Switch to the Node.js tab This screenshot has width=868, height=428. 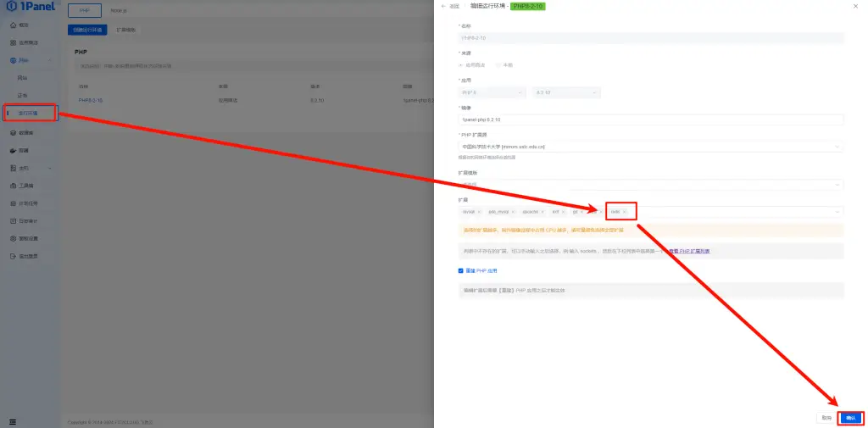[118, 11]
